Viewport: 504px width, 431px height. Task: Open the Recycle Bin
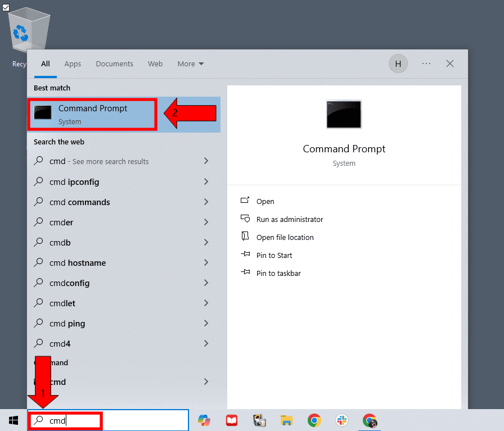tap(27, 28)
